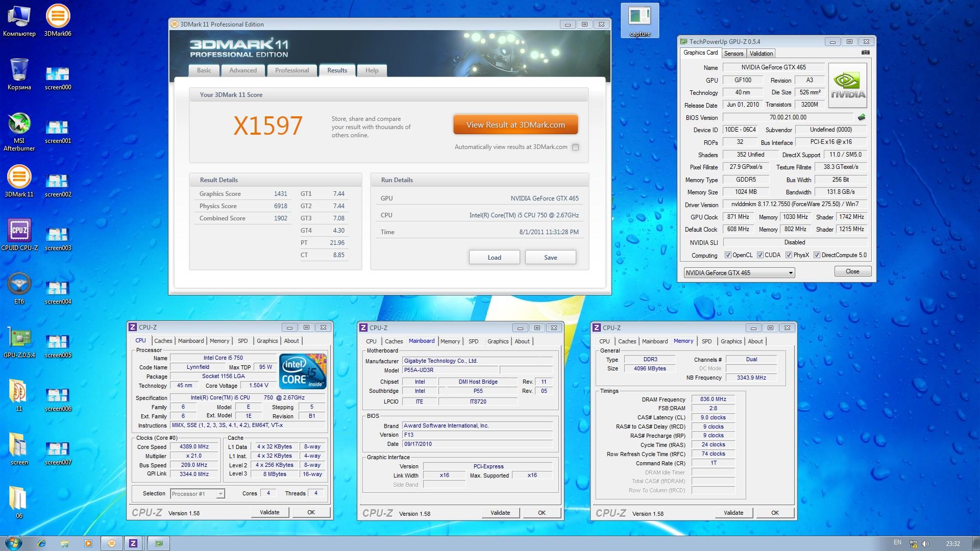The height and width of the screenshot is (551, 980).
Task: Select the capture icon on desktop
Action: 640,20
